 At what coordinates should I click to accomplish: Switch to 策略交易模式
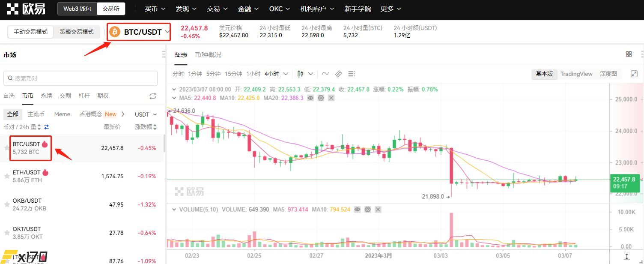[76, 32]
